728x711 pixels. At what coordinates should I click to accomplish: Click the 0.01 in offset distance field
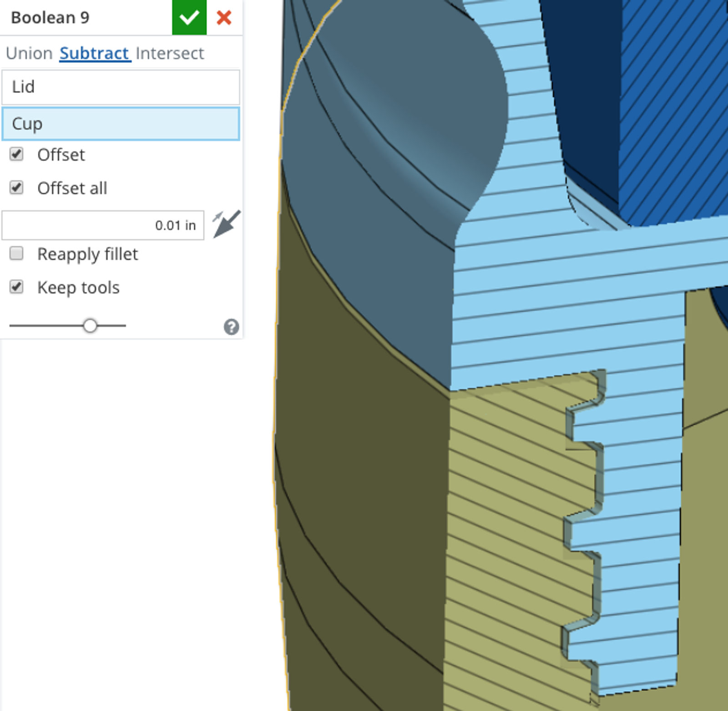point(103,225)
